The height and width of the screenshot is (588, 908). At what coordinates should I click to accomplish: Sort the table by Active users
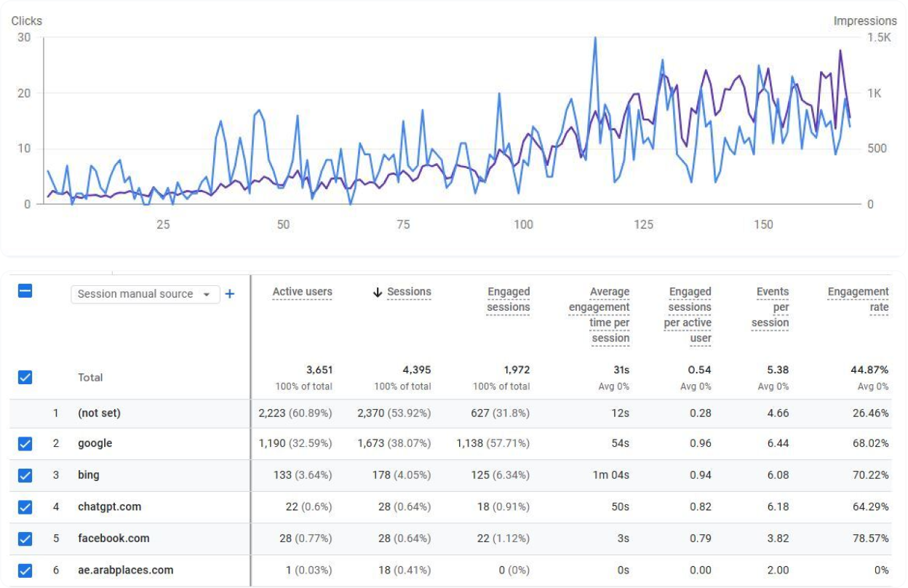pos(302,291)
